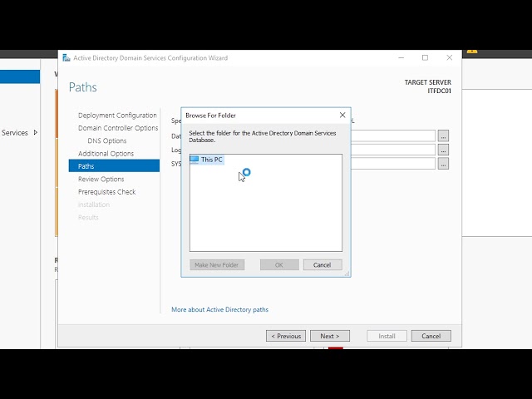The width and height of the screenshot is (532, 399).
Task: Minimize the Configuration Wizard window
Action: (401, 58)
